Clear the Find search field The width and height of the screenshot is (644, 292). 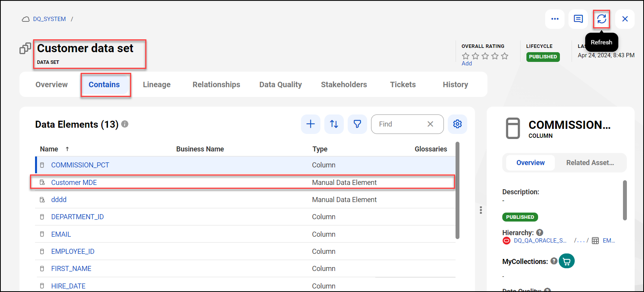[x=430, y=124]
